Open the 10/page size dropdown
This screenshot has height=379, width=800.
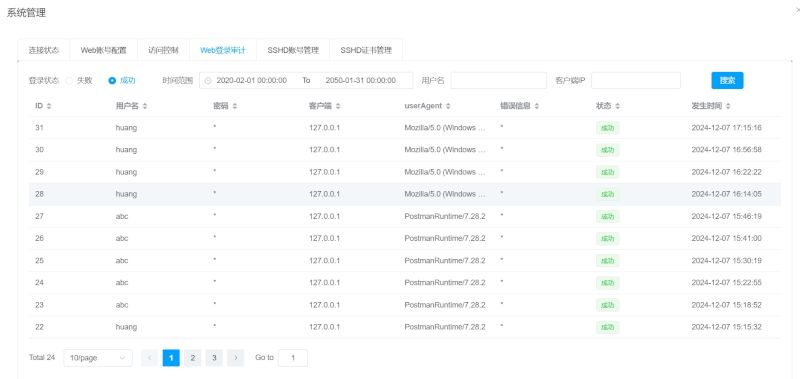(x=98, y=358)
